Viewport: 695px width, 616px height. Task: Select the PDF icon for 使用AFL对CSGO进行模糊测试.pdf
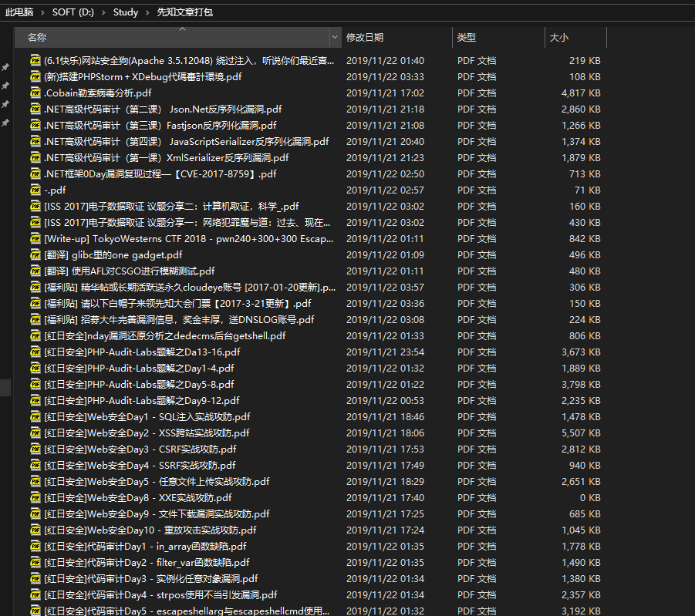point(35,271)
